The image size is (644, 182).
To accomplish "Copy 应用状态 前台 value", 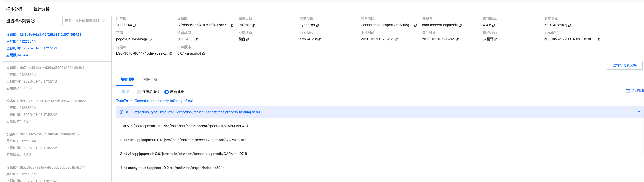I will point(248,39).
